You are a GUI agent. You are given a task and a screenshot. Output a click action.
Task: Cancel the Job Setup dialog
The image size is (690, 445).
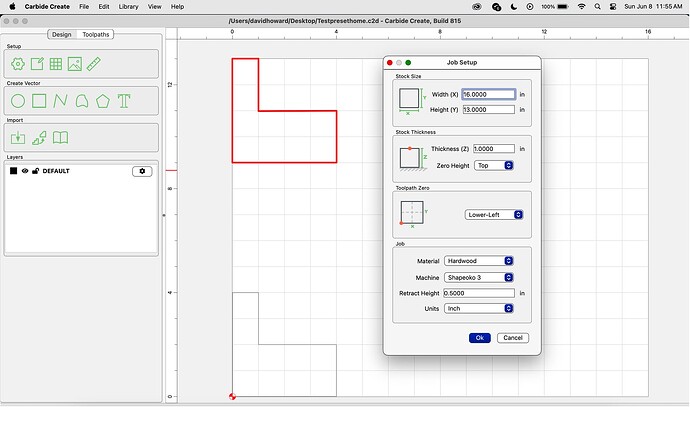[513, 338]
